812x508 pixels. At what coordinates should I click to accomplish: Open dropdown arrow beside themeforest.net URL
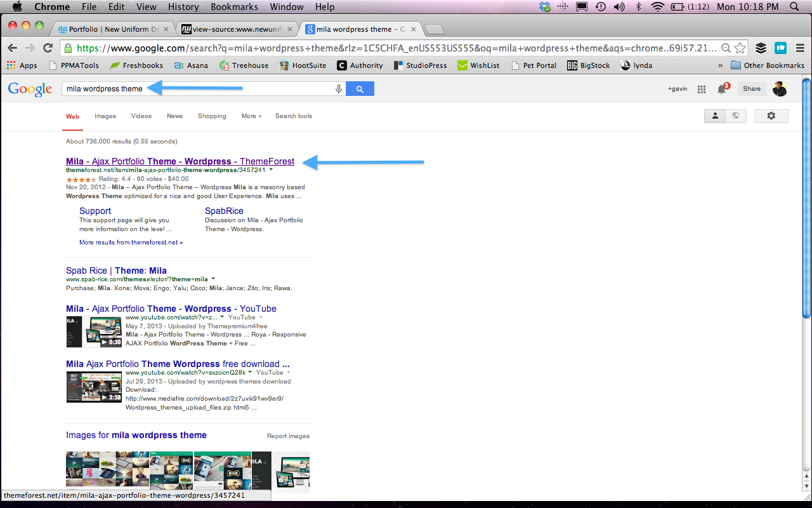[x=271, y=170]
